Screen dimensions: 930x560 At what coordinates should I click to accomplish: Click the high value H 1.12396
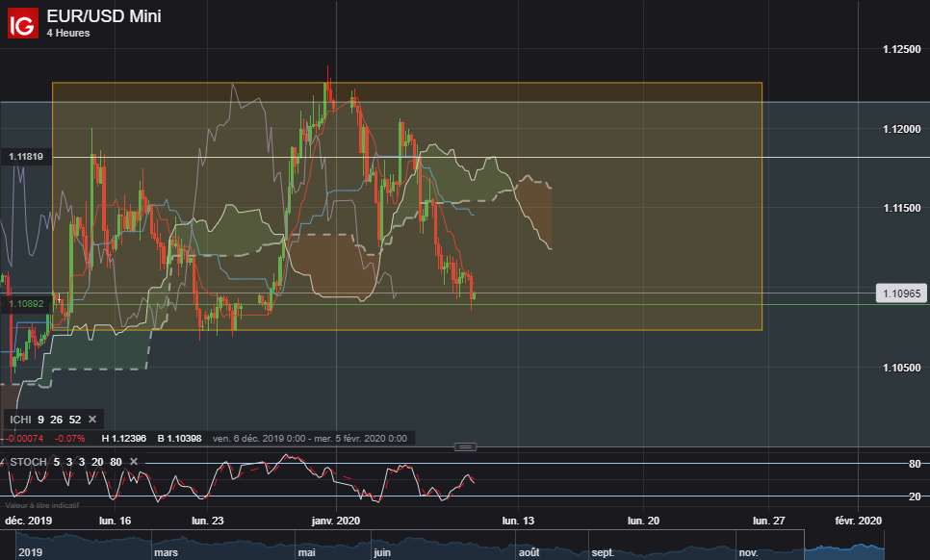pyautogui.click(x=124, y=439)
